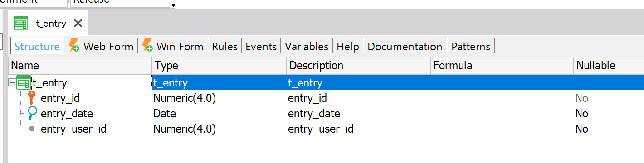Open the Patterns tab
The image size is (644, 163).
coord(471,46)
